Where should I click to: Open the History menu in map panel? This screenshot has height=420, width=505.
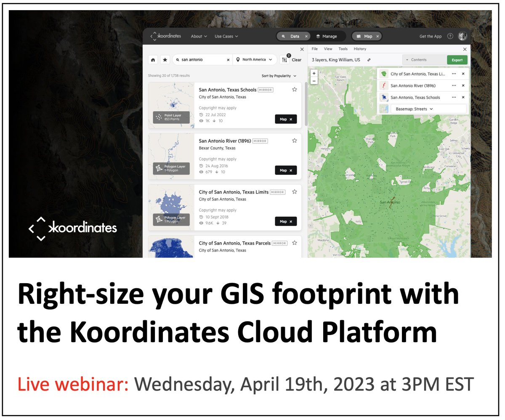click(x=360, y=49)
